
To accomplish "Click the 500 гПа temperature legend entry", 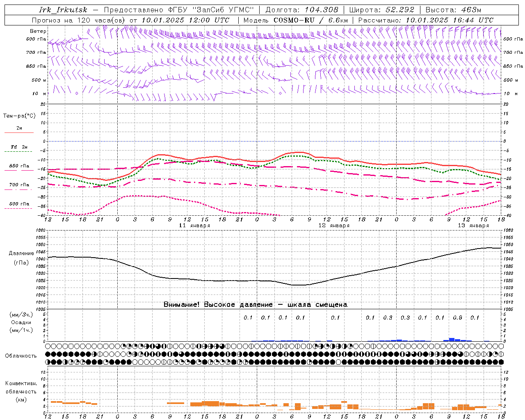I will click(19, 204).
